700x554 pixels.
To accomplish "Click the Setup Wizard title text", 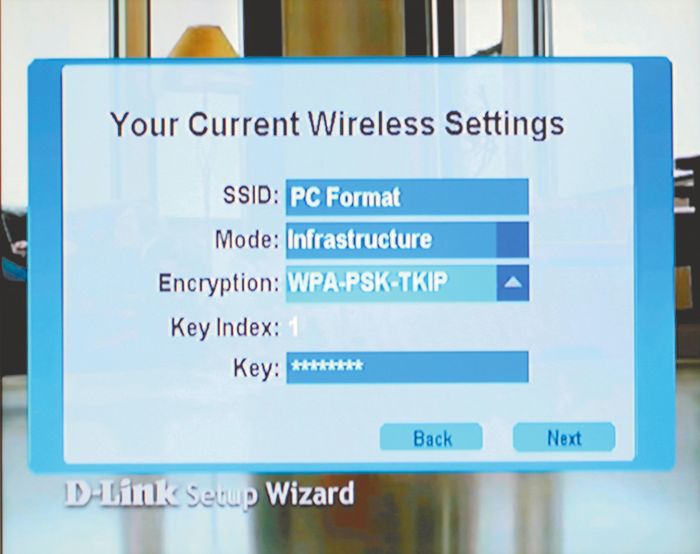I will [270, 495].
